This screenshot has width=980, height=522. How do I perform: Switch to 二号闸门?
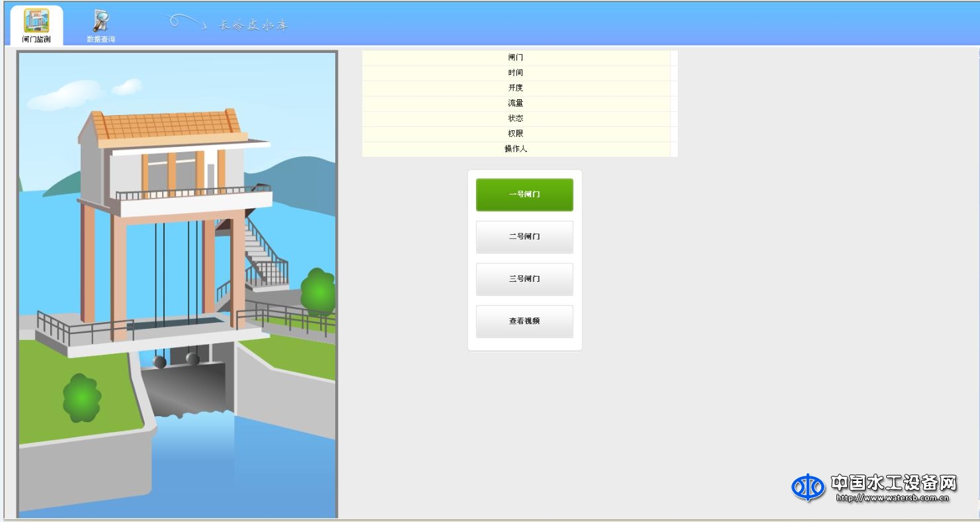(x=524, y=237)
